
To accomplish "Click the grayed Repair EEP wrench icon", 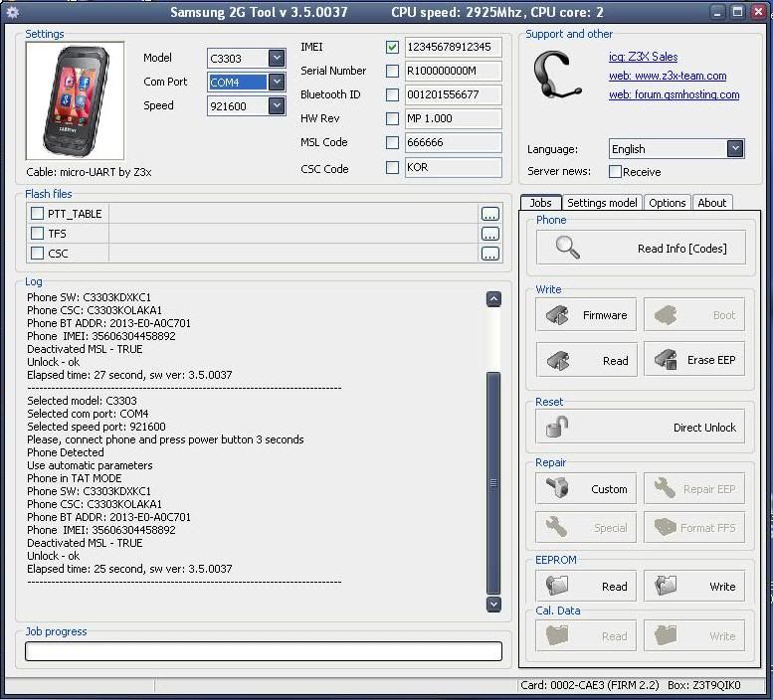I will pos(665,488).
